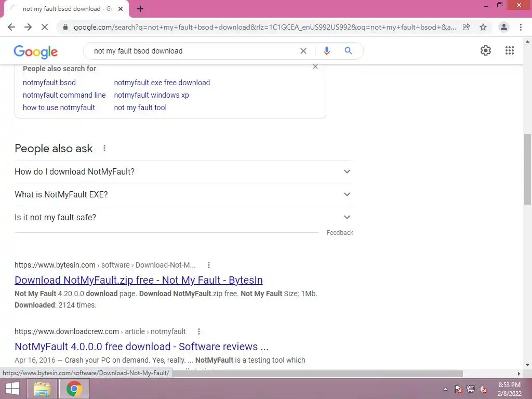Expand 'What is NotMyFault EXE?'
Screen dimensions: 532x399
[184, 194]
